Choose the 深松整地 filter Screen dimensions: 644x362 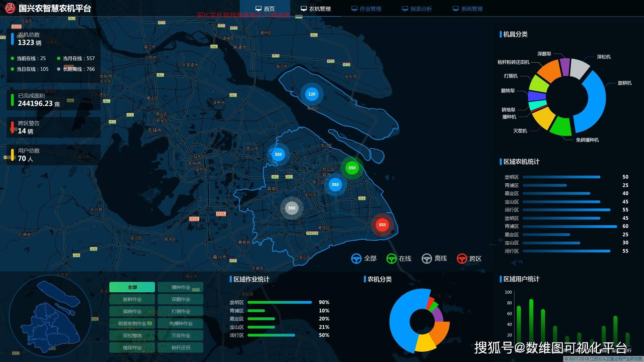coord(132,336)
